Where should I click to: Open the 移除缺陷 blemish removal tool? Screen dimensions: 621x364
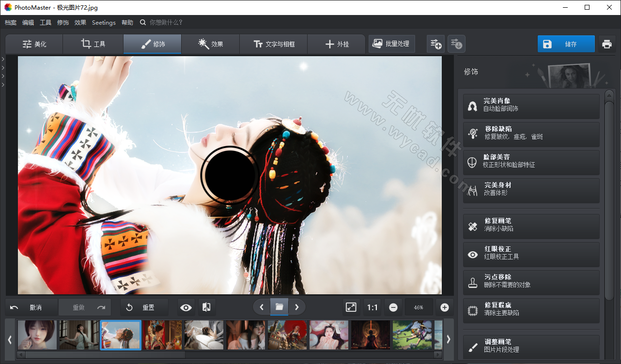point(531,134)
